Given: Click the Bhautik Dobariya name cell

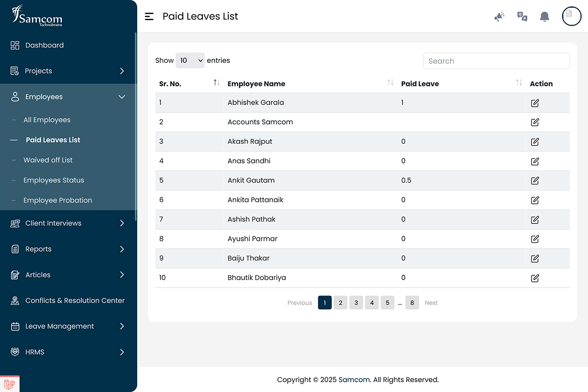Looking at the screenshot, I should 257,278.
